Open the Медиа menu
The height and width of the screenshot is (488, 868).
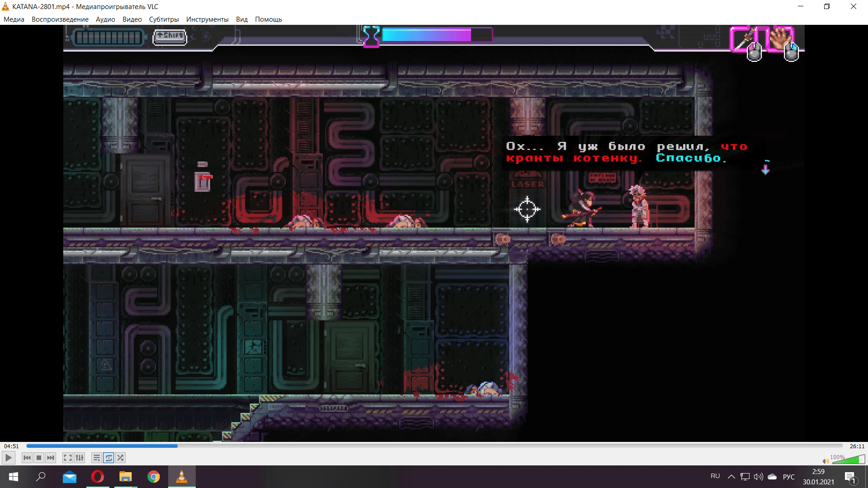14,19
